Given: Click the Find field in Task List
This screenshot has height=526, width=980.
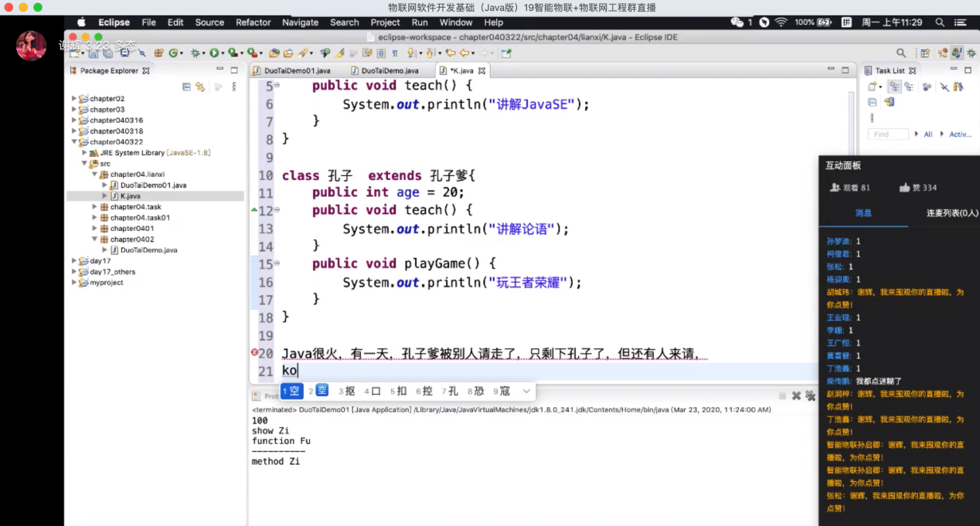Looking at the screenshot, I should click(887, 134).
